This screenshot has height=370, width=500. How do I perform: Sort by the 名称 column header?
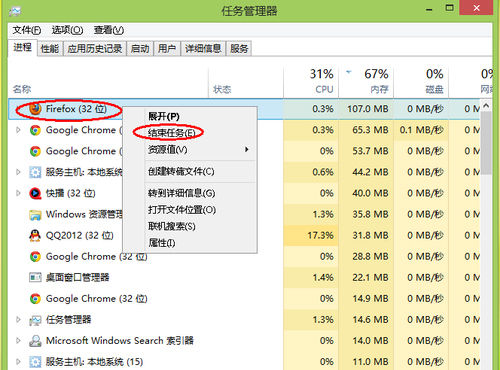[x=108, y=82]
